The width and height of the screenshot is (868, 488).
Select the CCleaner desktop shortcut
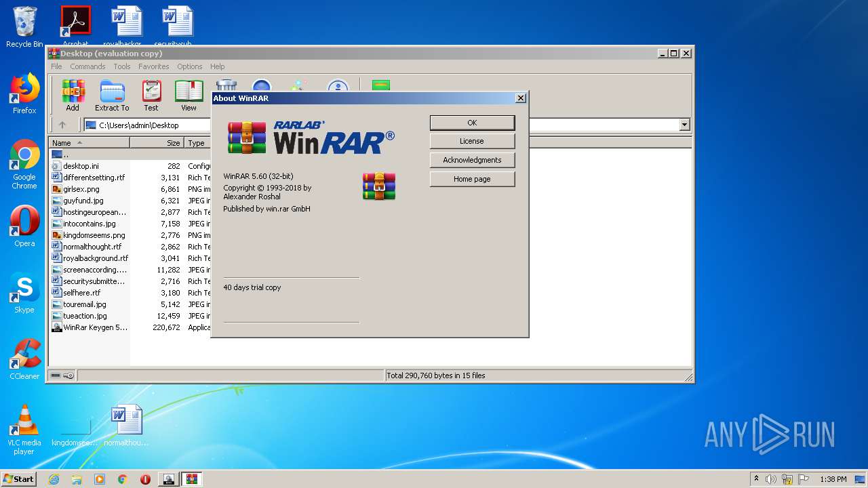[x=24, y=359]
